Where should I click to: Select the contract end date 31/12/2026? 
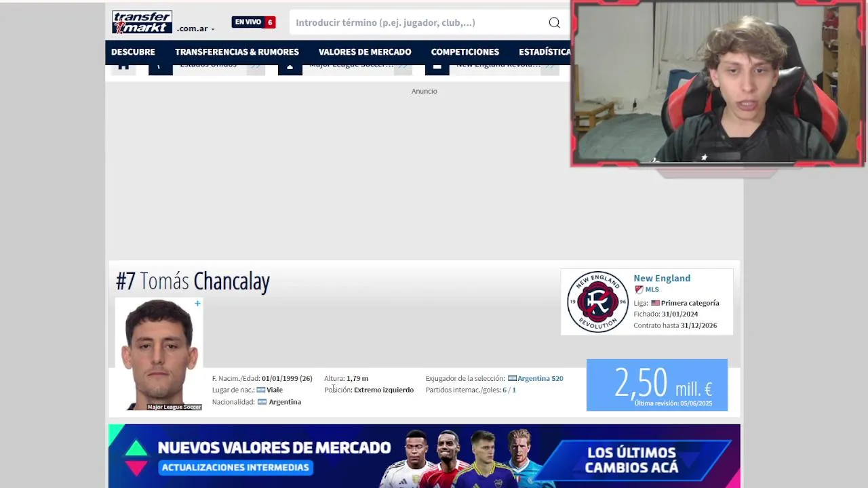699,325
